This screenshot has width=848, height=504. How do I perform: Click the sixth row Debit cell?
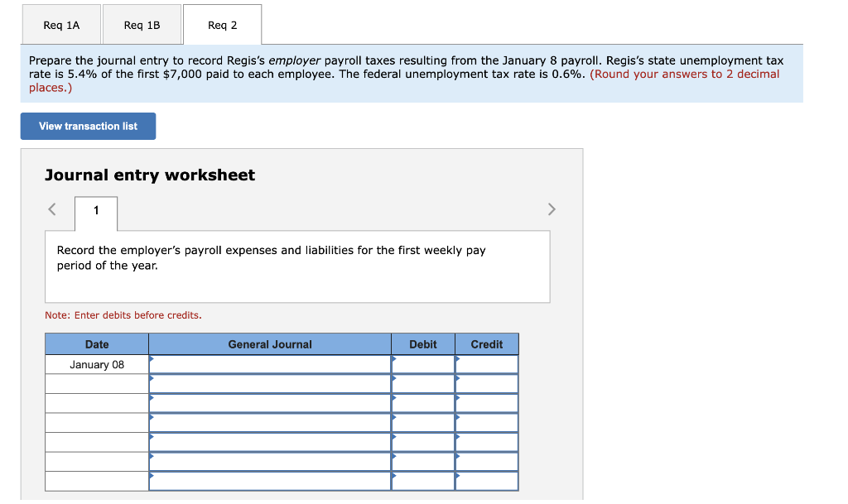tap(423, 461)
